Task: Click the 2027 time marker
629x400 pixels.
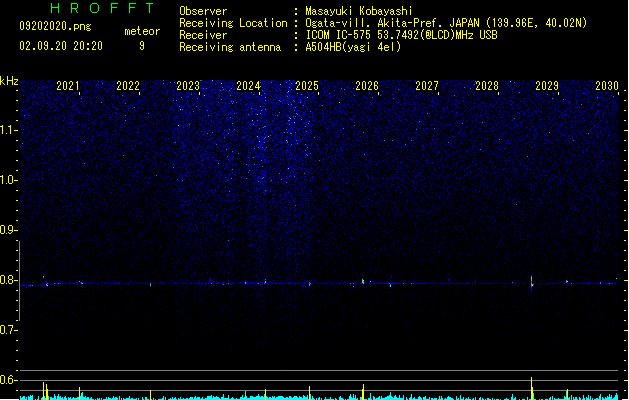Action: [x=427, y=86]
